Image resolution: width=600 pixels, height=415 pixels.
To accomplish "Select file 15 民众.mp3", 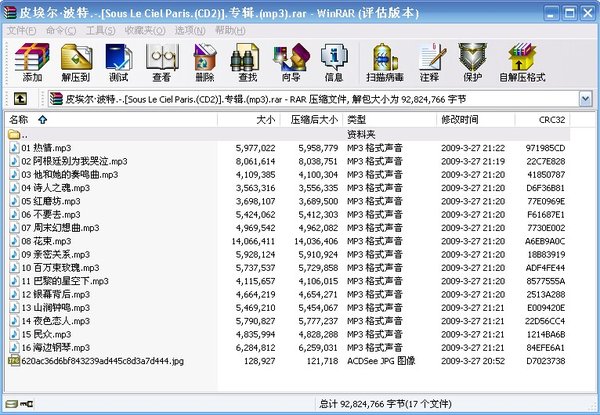I will (x=46, y=334).
